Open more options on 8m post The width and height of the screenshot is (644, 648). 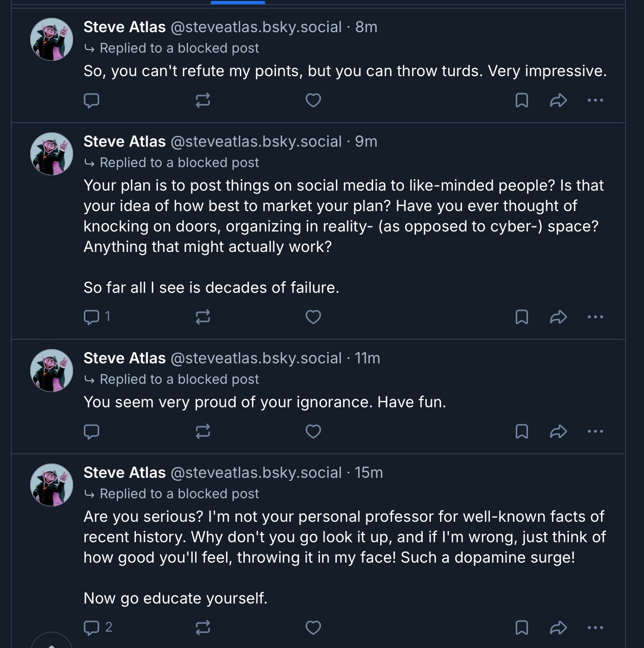pos(595,100)
